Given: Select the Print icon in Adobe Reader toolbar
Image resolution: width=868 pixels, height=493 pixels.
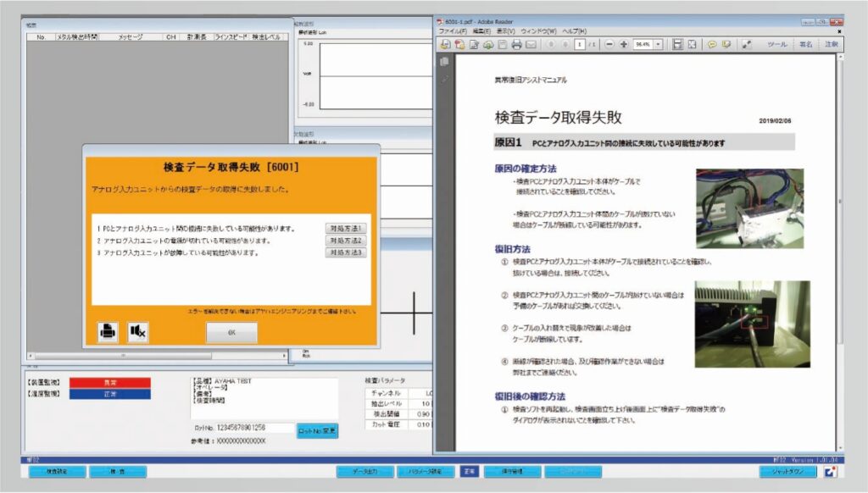Looking at the screenshot, I should click(516, 45).
